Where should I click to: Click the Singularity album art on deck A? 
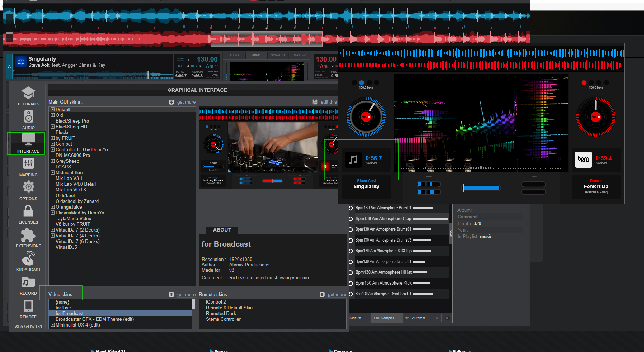[21, 62]
